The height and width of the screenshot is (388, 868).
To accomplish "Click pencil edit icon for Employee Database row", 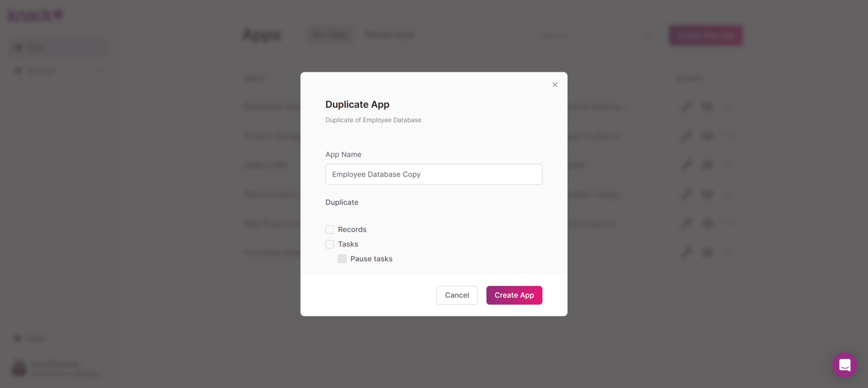I will pyautogui.click(x=686, y=106).
